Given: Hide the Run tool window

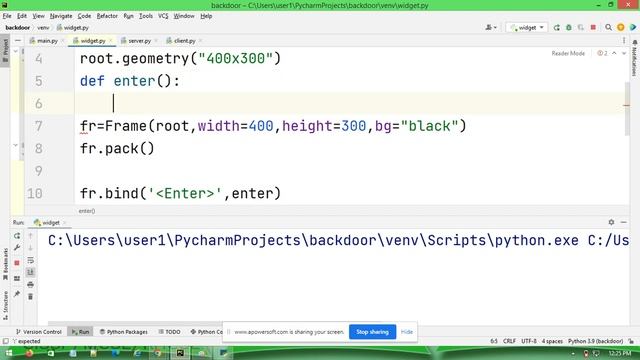Looking at the screenshot, I should tap(623, 222).
